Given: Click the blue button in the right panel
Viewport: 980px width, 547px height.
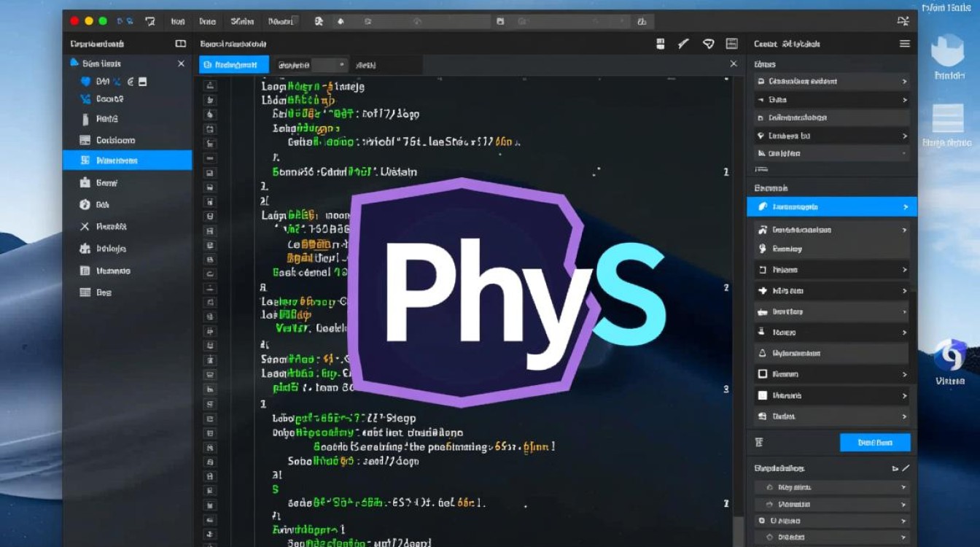Looking at the screenshot, I should [875, 442].
